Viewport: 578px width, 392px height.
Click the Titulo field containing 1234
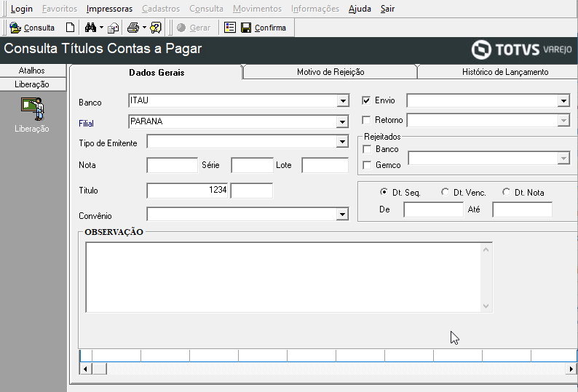pos(187,191)
